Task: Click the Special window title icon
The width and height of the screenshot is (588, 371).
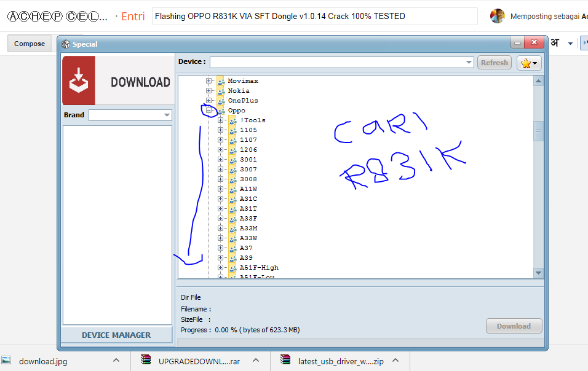Action: point(66,44)
